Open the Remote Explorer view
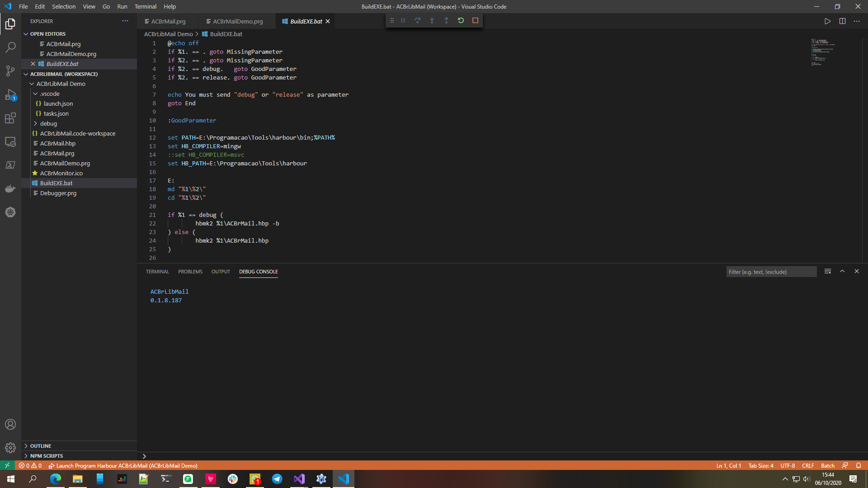The image size is (868, 488). pyautogui.click(x=10, y=141)
